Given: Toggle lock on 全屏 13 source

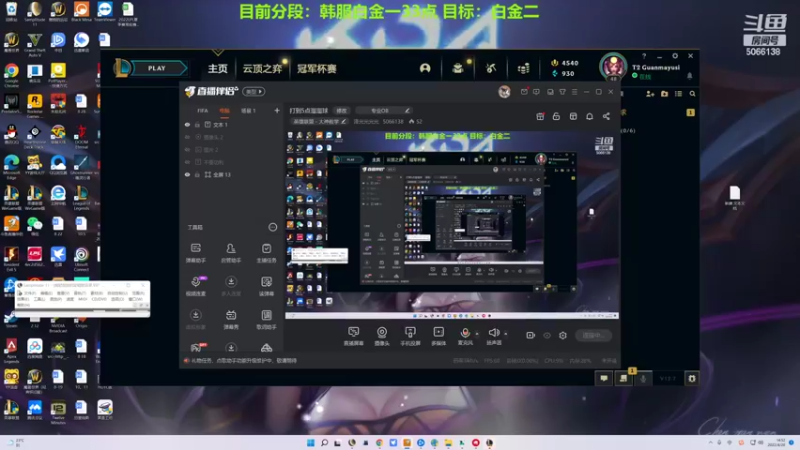Looking at the screenshot, I should 197,174.
